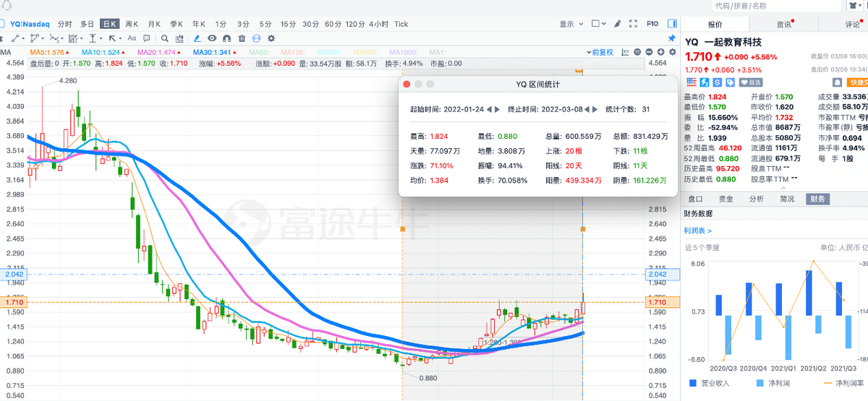Viewport: 868px width, 401px height.
Task: Click the blue tag badge icon
Action: pos(730,82)
